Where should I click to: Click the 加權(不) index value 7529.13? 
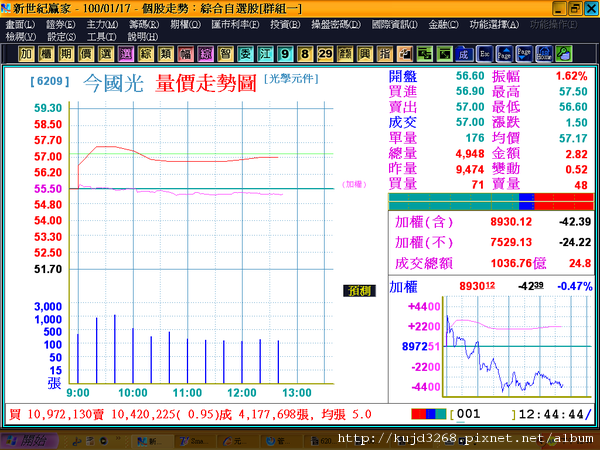(511, 242)
